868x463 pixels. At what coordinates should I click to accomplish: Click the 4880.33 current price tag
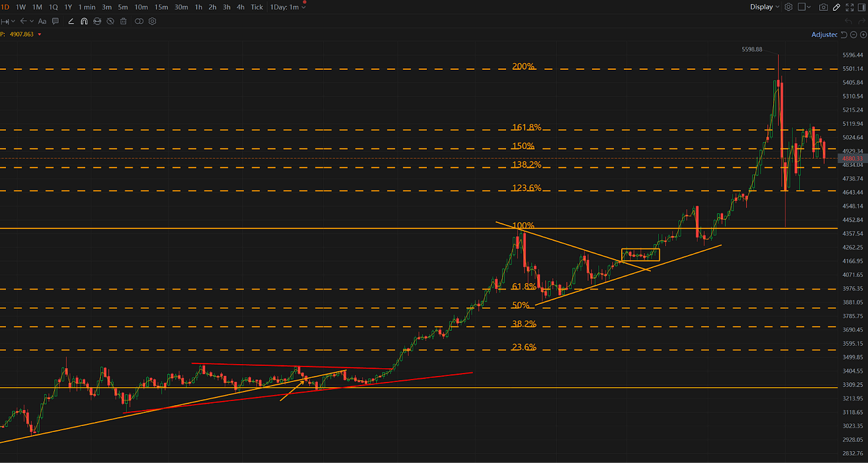(852, 159)
